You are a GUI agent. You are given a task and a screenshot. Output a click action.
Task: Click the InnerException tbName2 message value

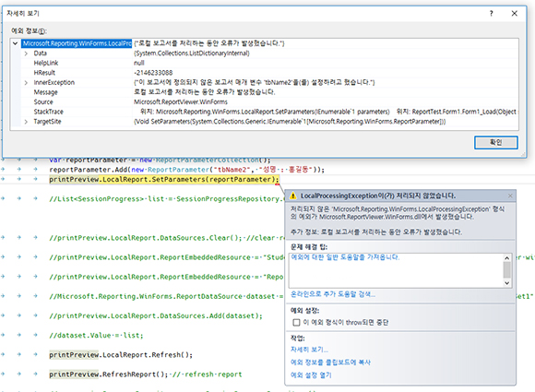(x=255, y=83)
